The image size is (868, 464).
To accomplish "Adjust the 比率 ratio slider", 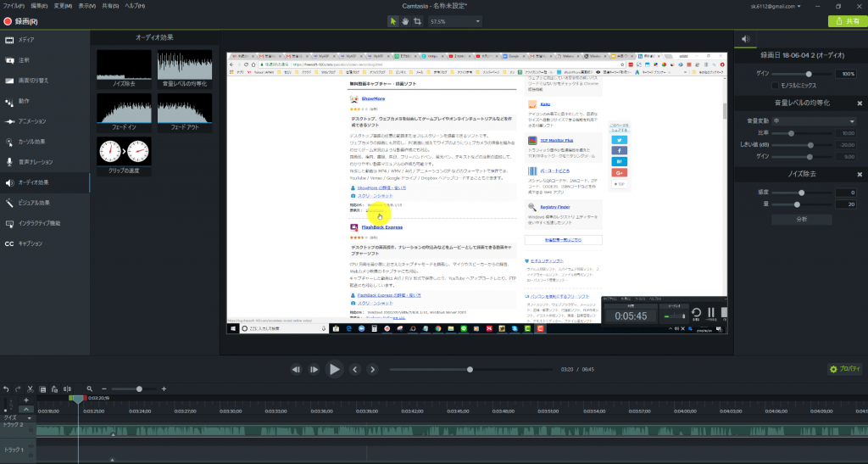I will pyautogui.click(x=802, y=133).
